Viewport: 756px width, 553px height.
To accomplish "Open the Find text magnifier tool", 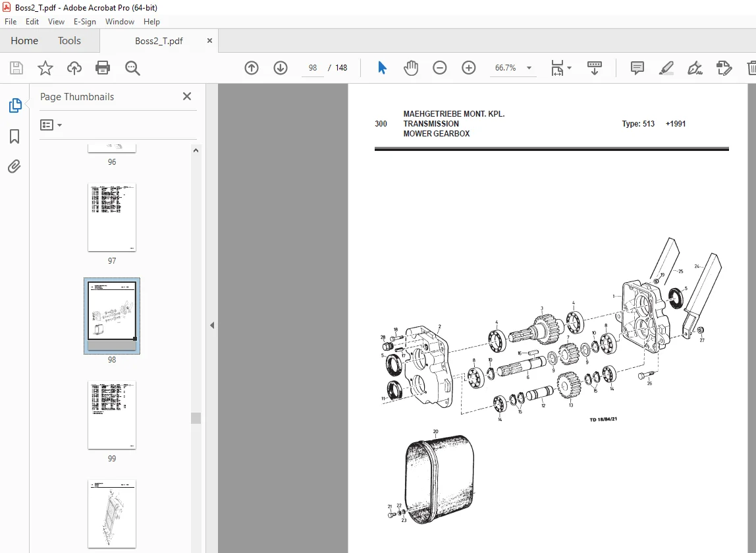I will (x=132, y=68).
